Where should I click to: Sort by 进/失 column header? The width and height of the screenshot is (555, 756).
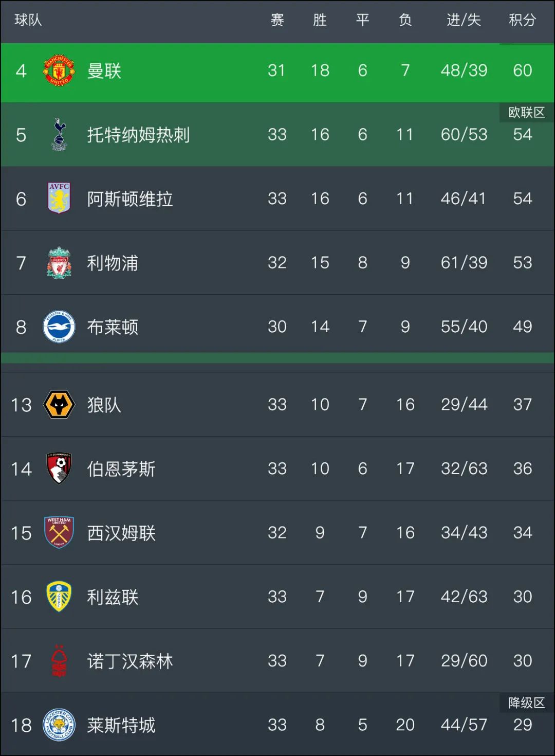(x=464, y=20)
